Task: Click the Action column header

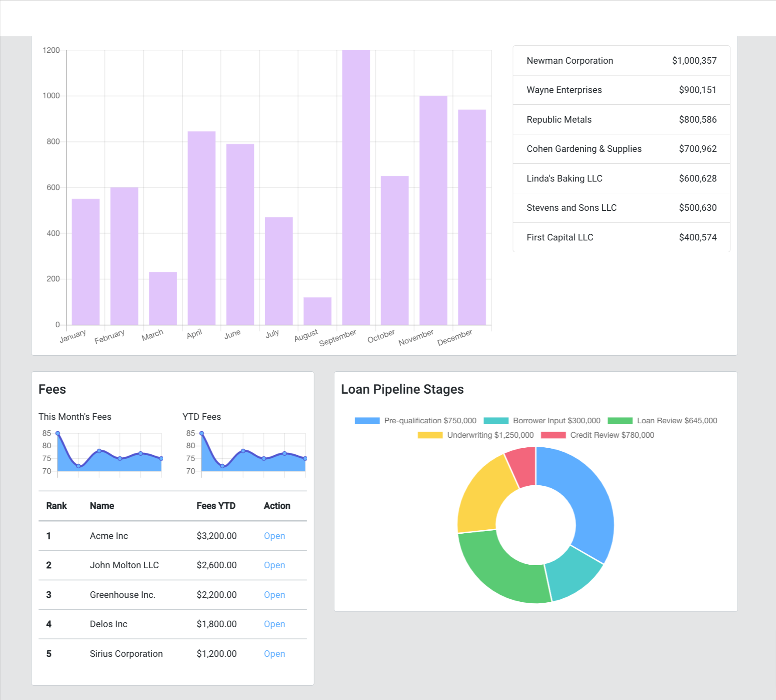Action: [277, 506]
